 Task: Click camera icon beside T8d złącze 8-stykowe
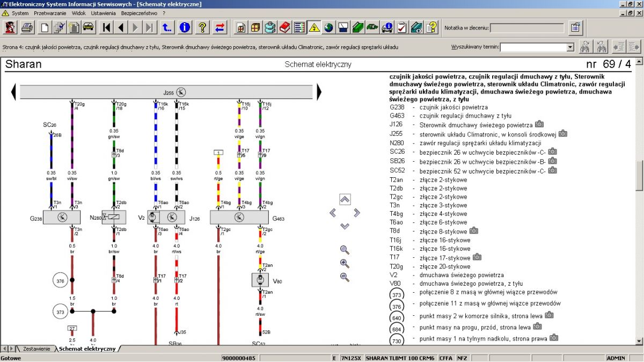coord(474,231)
